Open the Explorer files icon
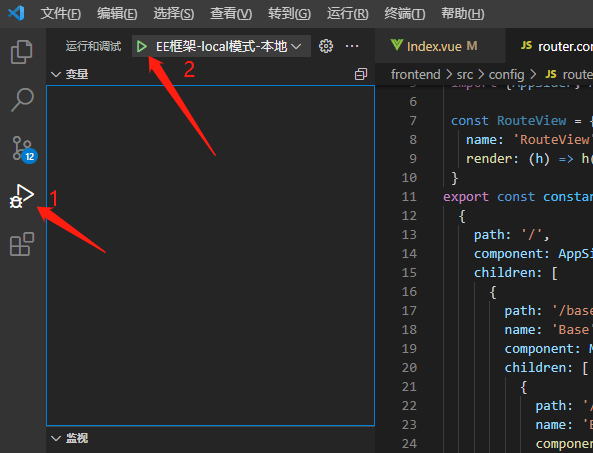 click(22, 52)
